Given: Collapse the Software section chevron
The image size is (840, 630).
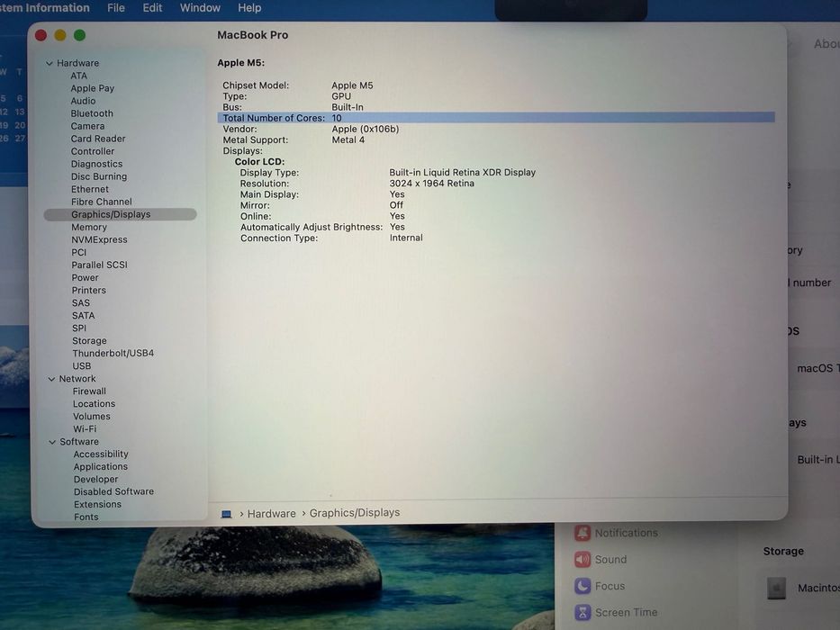Looking at the screenshot, I should pyautogui.click(x=52, y=442).
